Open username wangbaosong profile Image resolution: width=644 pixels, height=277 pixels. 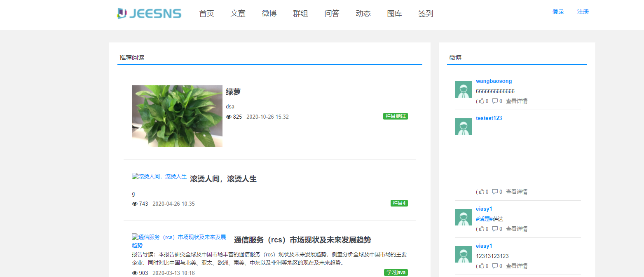click(494, 81)
